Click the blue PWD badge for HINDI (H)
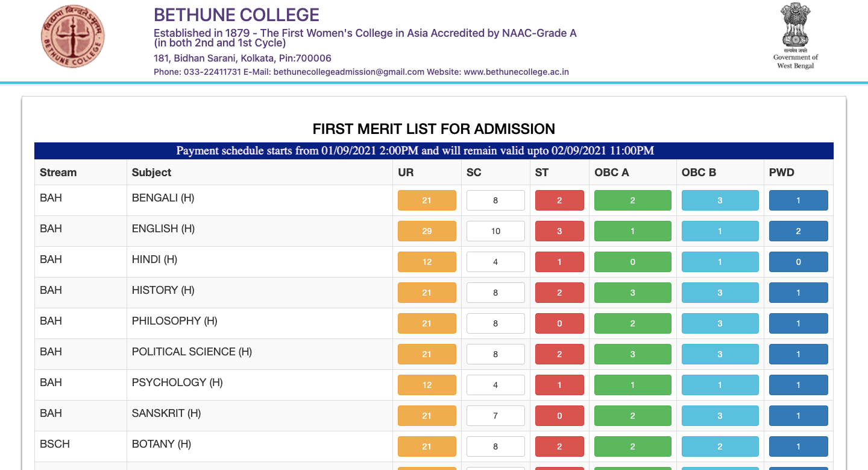 pos(798,261)
